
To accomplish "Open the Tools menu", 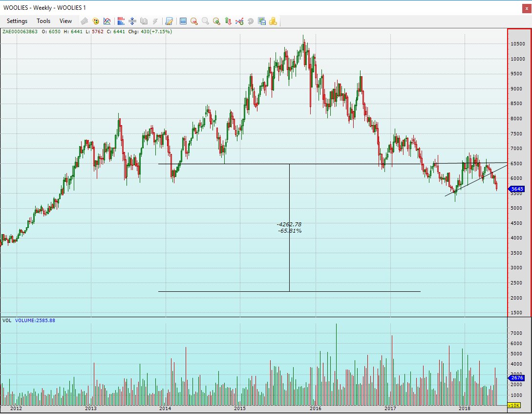I will [x=43, y=21].
